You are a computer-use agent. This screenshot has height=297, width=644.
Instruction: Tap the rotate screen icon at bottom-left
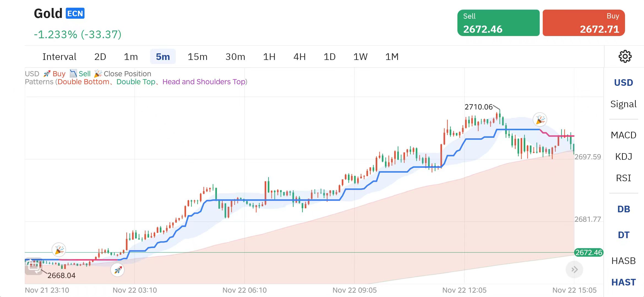(x=33, y=266)
